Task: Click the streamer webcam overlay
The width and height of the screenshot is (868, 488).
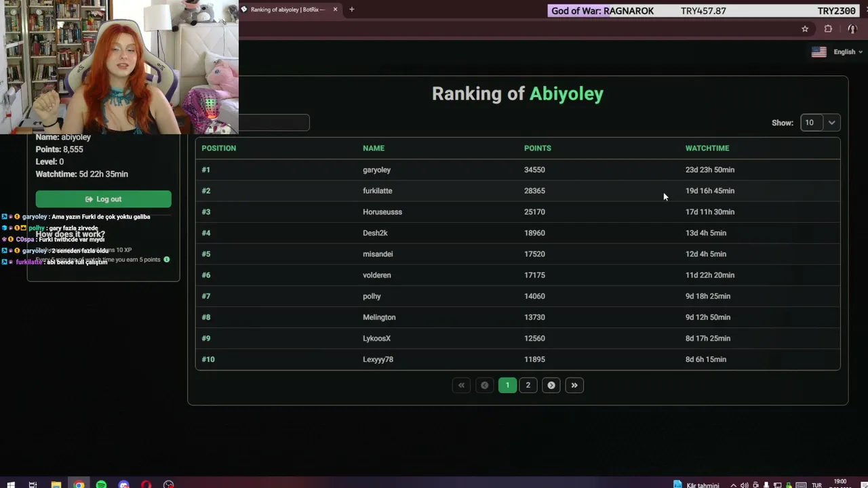Action: click(119, 67)
